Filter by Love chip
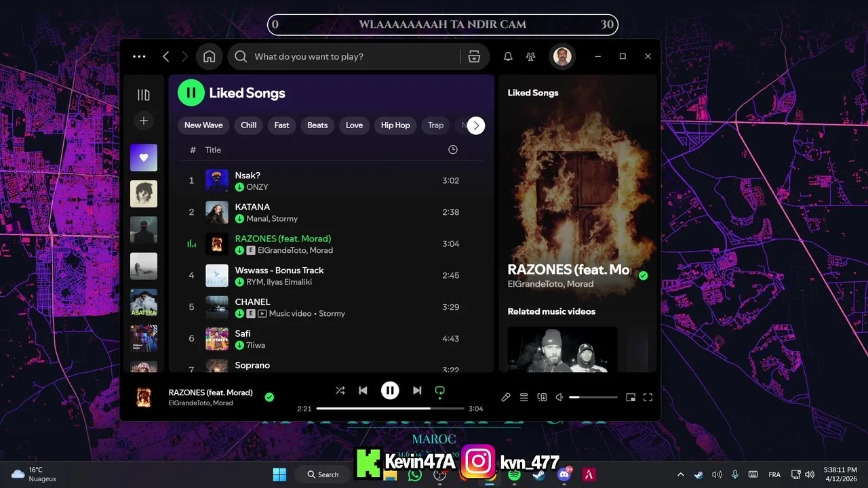This screenshot has height=488, width=868. [x=354, y=125]
